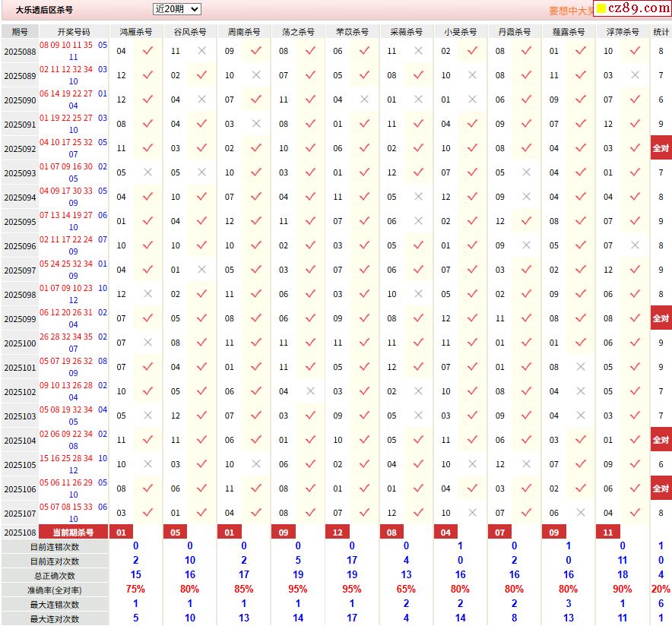Viewport: 672px width, 626px height.
Task: Click the 小旻杀号 cross mark in row 2025107
Action: tap(472, 513)
